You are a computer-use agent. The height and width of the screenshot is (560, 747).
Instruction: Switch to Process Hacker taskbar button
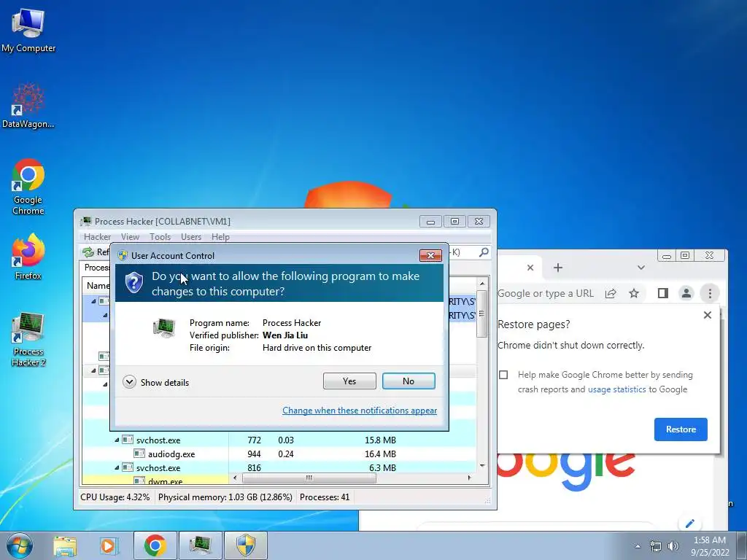pos(200,545)
